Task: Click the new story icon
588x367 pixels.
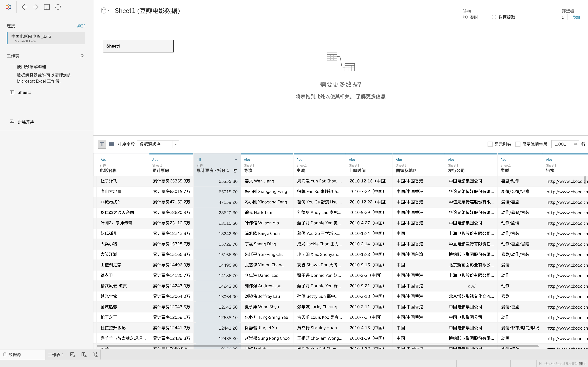Action: pos(95,355)
